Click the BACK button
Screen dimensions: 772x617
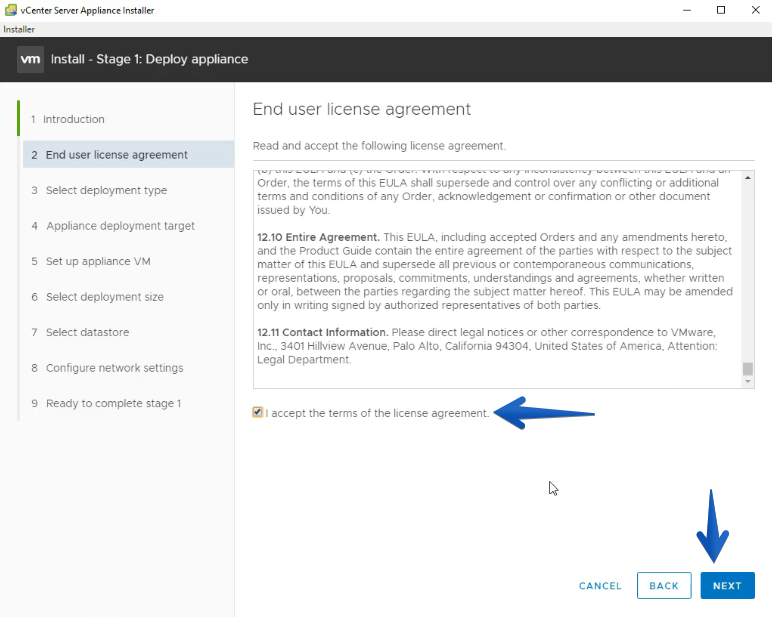(x=664, y=585)
